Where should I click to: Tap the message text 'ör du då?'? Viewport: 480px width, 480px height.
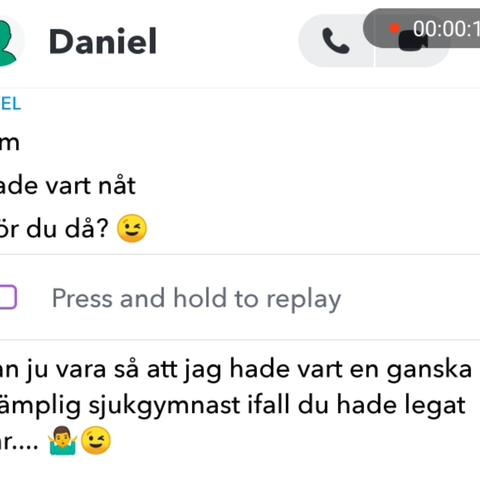click(54, 228)
